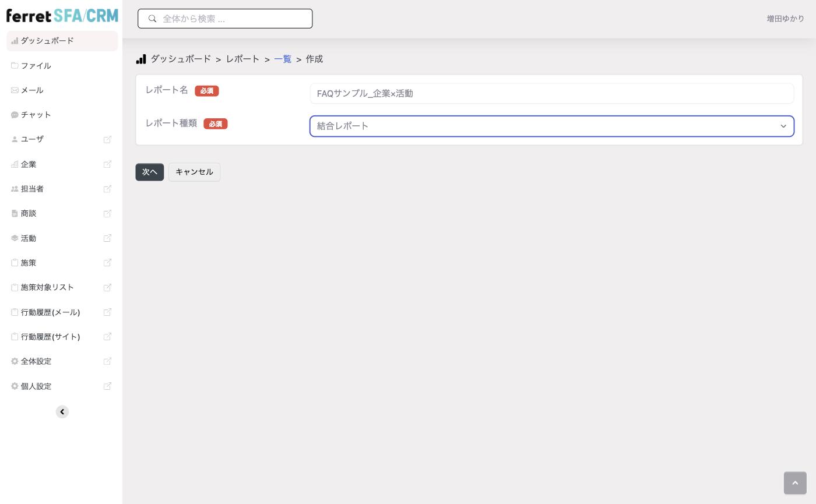
Task: Open external link icon for 担当者
Action: 107,189
